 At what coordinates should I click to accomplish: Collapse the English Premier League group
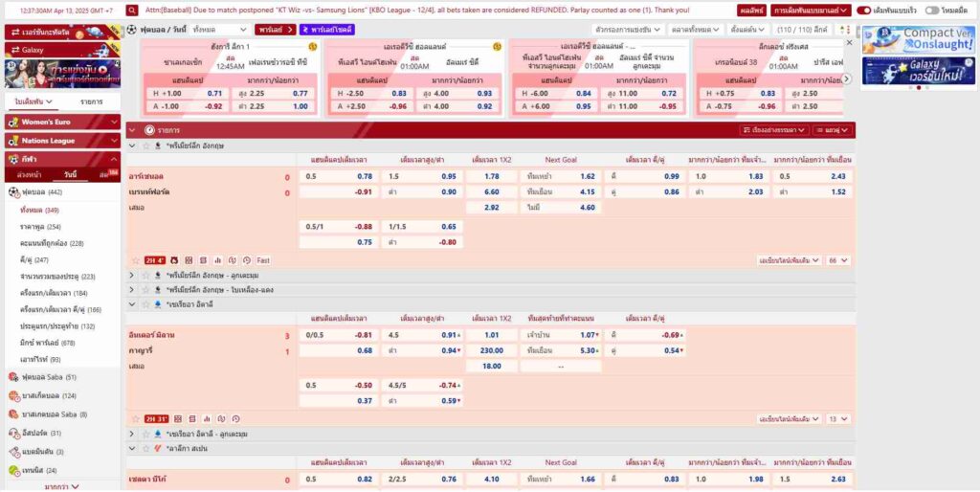click(132, 145)
